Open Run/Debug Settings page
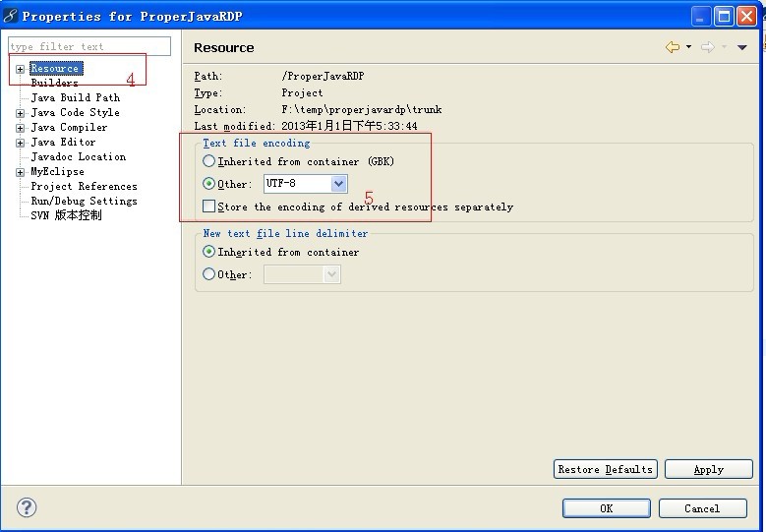 (84, 201)
